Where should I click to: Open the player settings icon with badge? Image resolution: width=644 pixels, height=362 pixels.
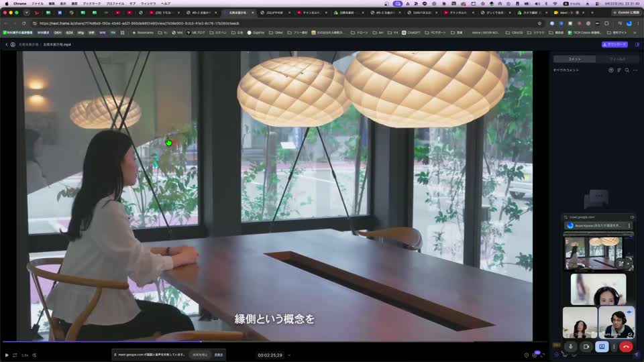coord(535,355)
